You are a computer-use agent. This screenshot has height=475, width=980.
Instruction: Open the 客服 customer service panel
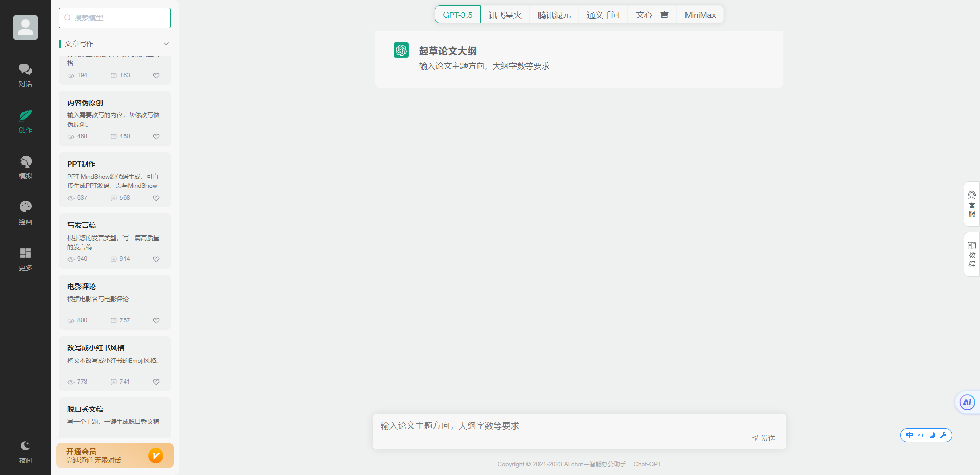[x=972, y=204]
